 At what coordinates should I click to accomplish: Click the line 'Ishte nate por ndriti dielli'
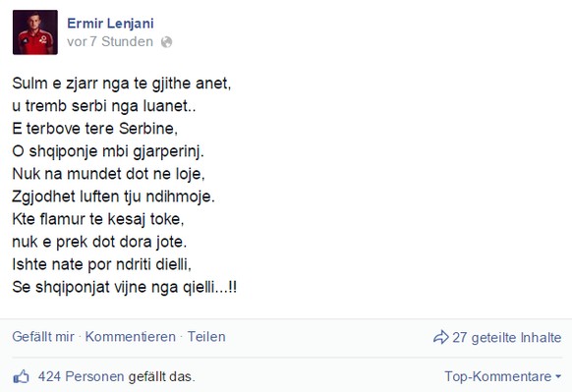click(102, 264)
